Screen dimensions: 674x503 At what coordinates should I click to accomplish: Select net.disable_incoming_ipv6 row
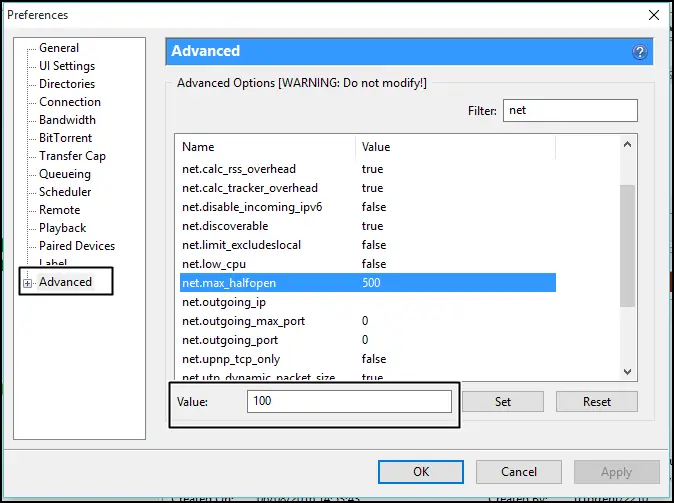368,207
